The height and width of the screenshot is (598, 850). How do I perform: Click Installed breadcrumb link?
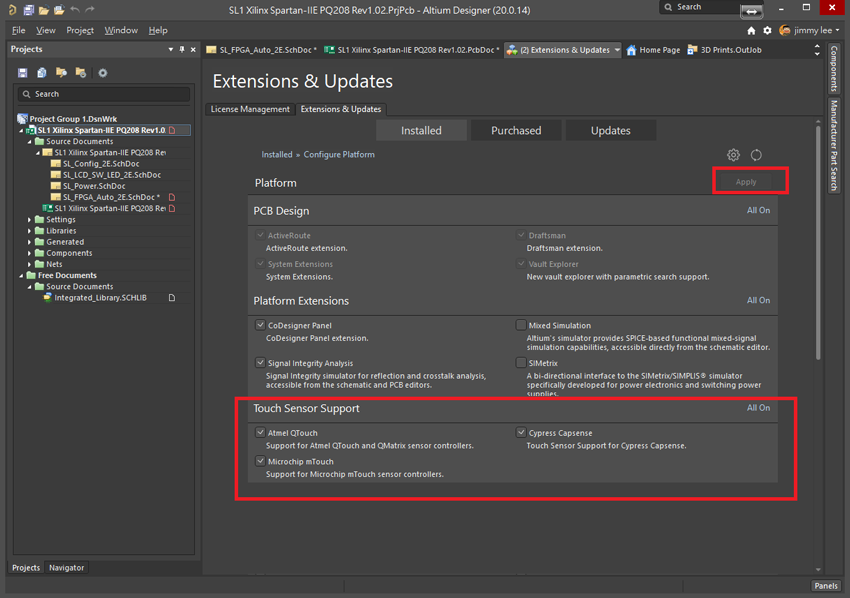click(276, 155)
